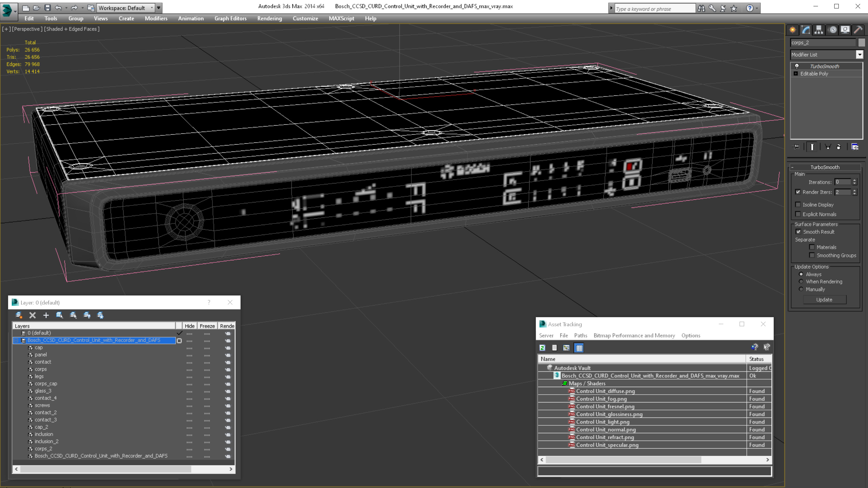Click Make Unique icon below the modifier stack

(828, 146)
